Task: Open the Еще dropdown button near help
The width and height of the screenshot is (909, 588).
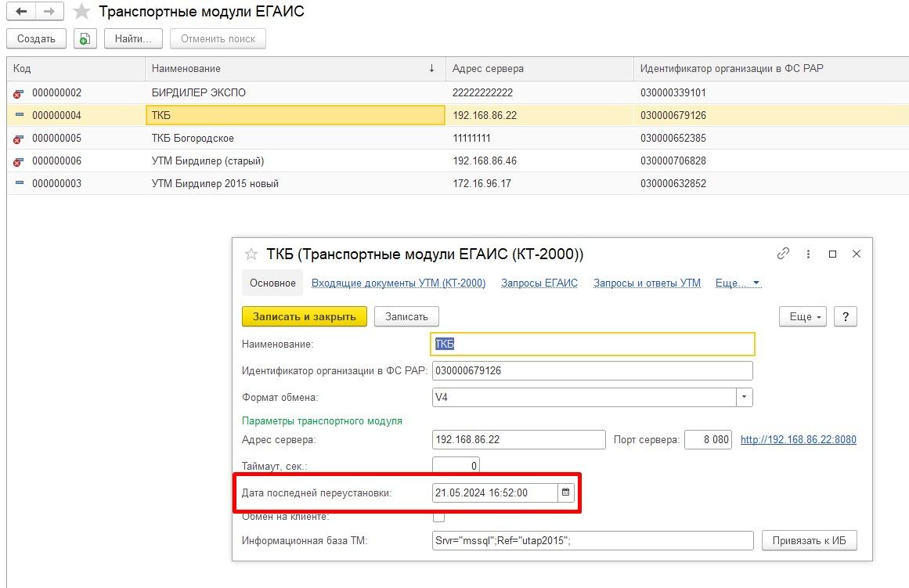Action: tap(803, 316)
